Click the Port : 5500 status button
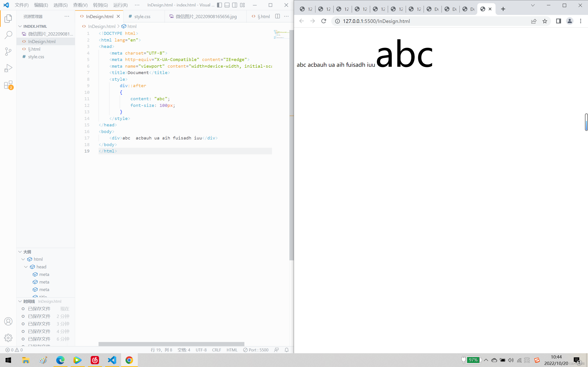588x367 pixels. pyautogui.click(x=256, y=350)
